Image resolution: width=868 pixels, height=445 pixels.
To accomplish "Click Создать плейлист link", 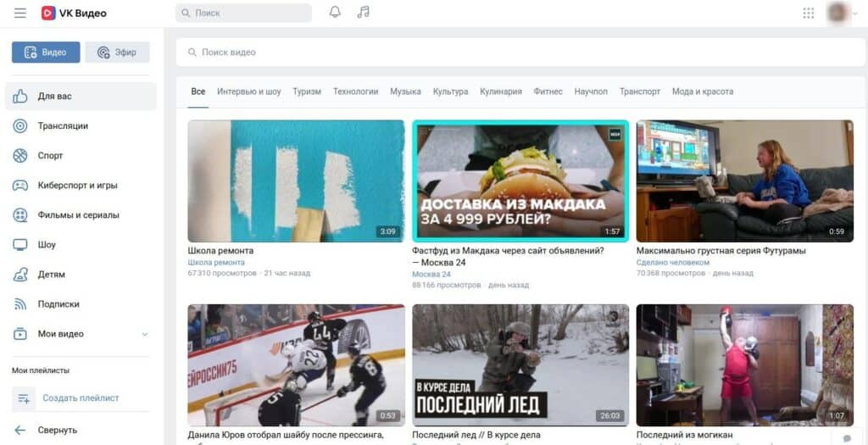I will tap(81, 398).
